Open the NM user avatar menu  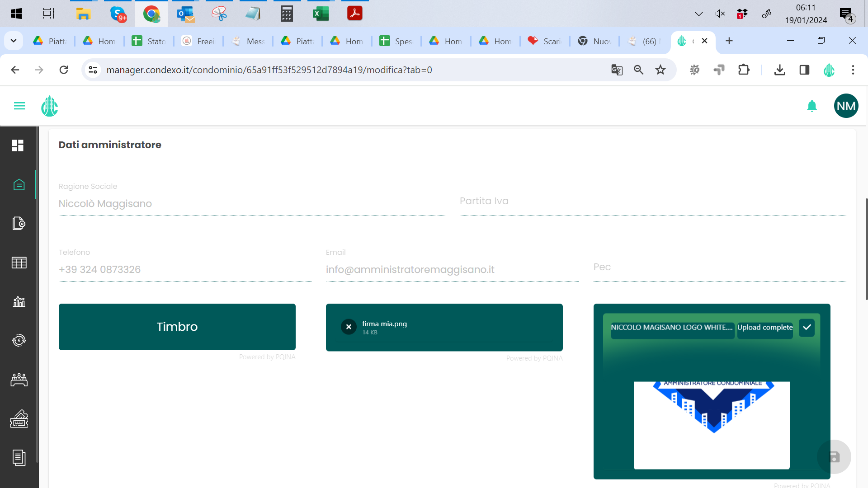click(846, 106)
